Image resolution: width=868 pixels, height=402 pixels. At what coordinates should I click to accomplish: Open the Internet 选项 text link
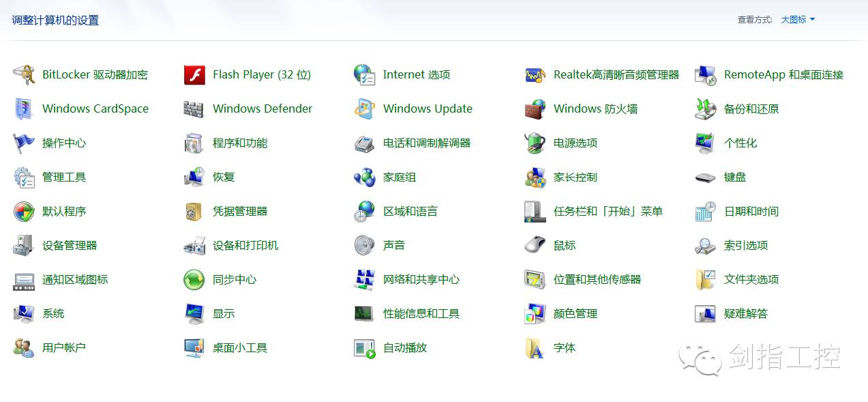(417, 74)
